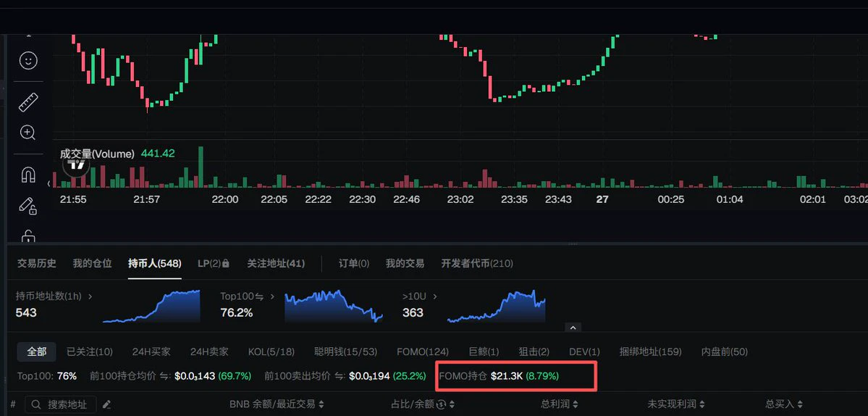
Task: Click the Volume value 441.42
Action: [158, 154]
